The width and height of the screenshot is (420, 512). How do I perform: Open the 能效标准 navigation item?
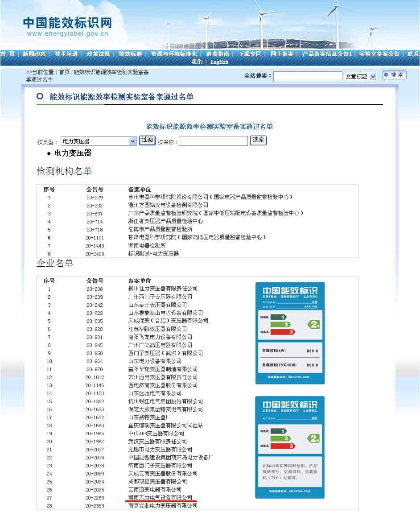(x=130, y=54)
